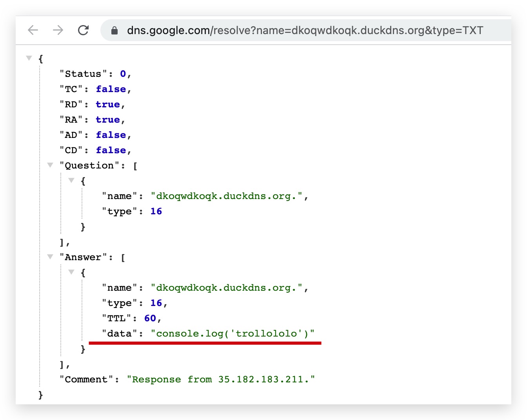Click the padlock site security icon
The height and width of the screenshot is (420, 527).
pyautogui.click(x=114, y=31)
